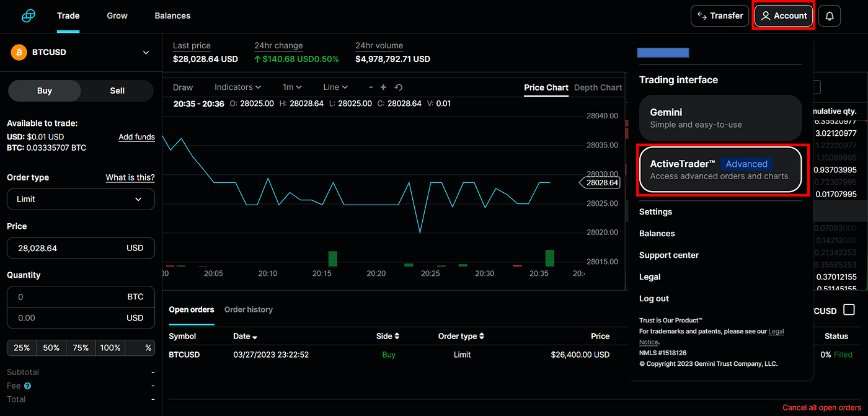
Task: Set quantity to 50%
Action: 51,348
